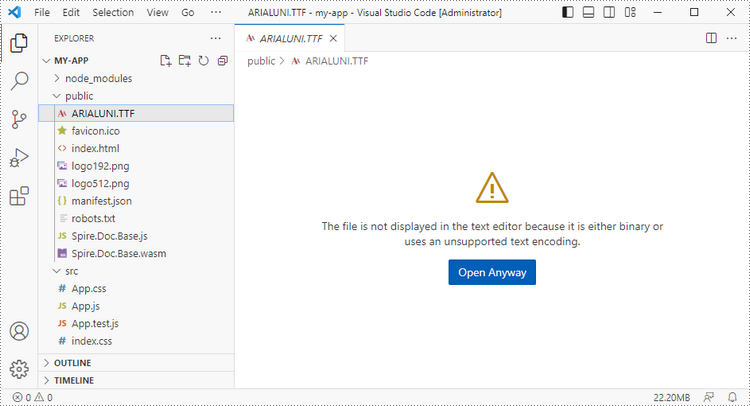This screenshot has width=750, height=406.
Task: Open manifest.json in the file tree
Action: [x=101, y=200]
